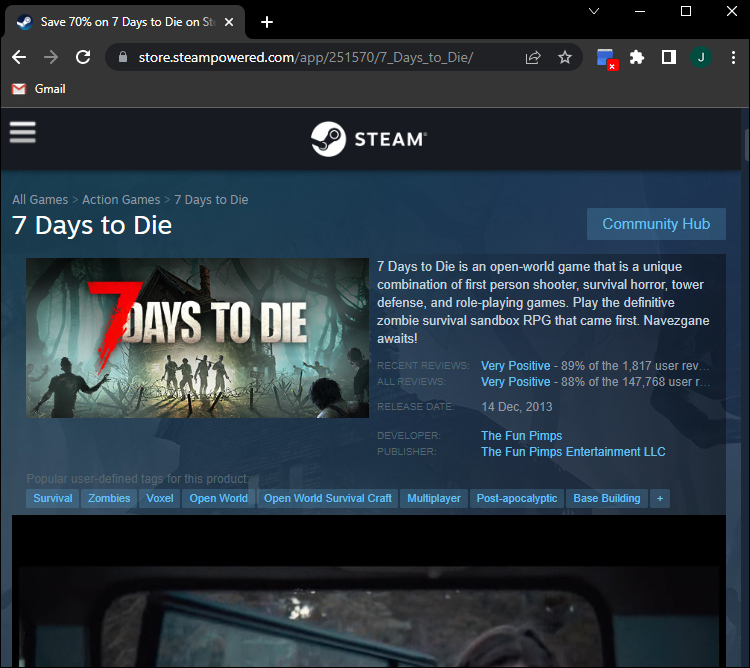750x668 pixels.
Task: Open recent reviews Very Positive link
Action: coord(515,366)
